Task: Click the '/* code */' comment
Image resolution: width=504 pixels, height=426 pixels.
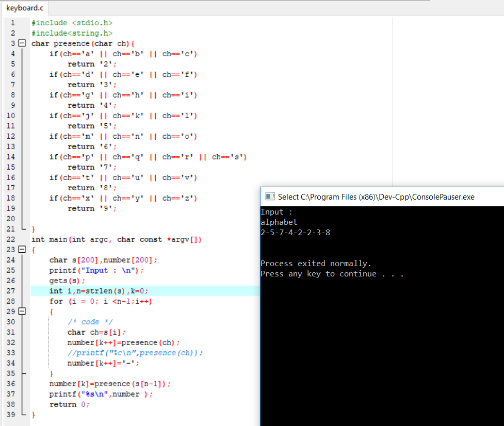Action: coord(90,322)
